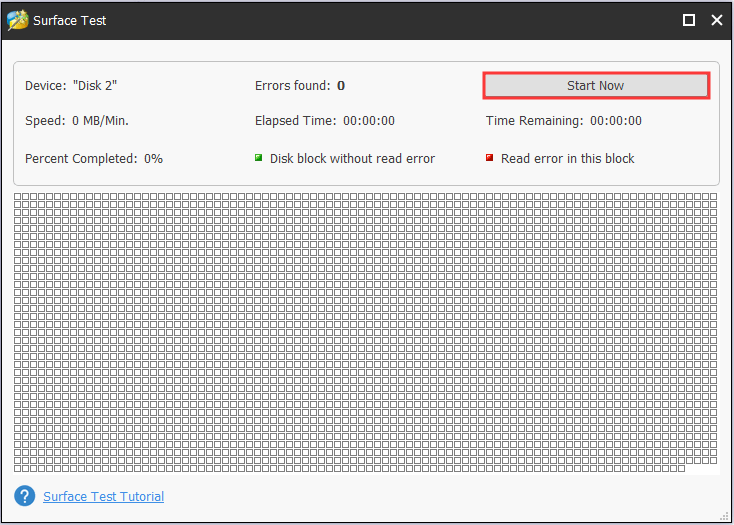Image resolution: width=734 pixels, height=525 pixels.
Task: Click the last block in bottom grid row
Action: pos(682,468)
